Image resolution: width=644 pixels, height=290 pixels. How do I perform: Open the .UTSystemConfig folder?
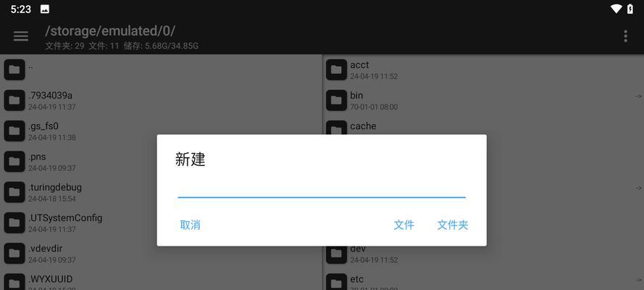(x=161, y=223)
